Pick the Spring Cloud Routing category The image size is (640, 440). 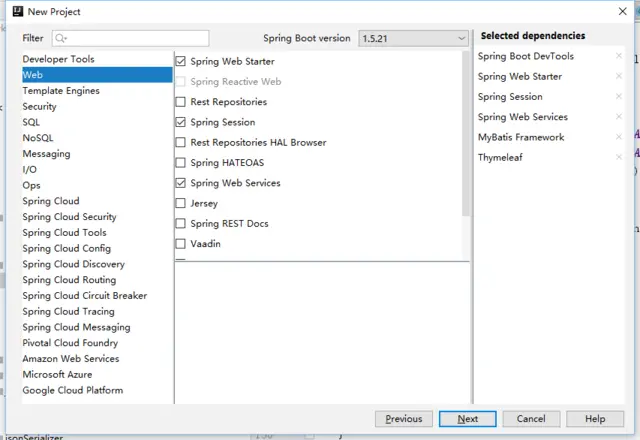tap(97, 280)
